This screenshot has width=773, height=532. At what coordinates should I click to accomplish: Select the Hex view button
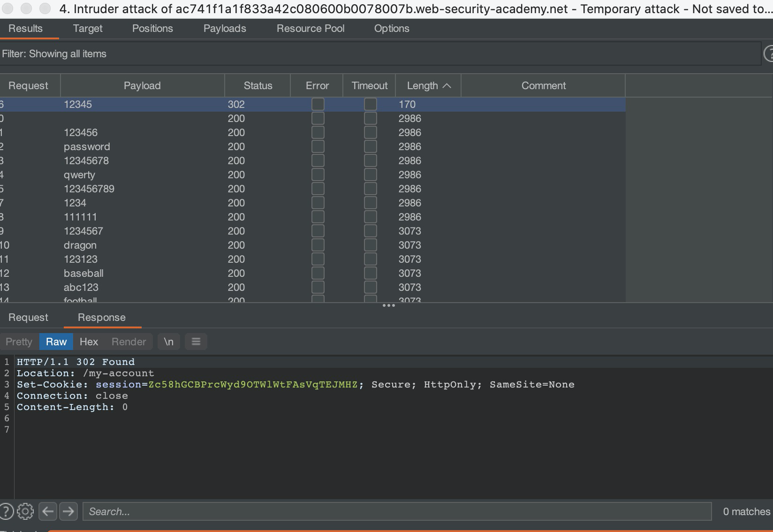[89, 342]
